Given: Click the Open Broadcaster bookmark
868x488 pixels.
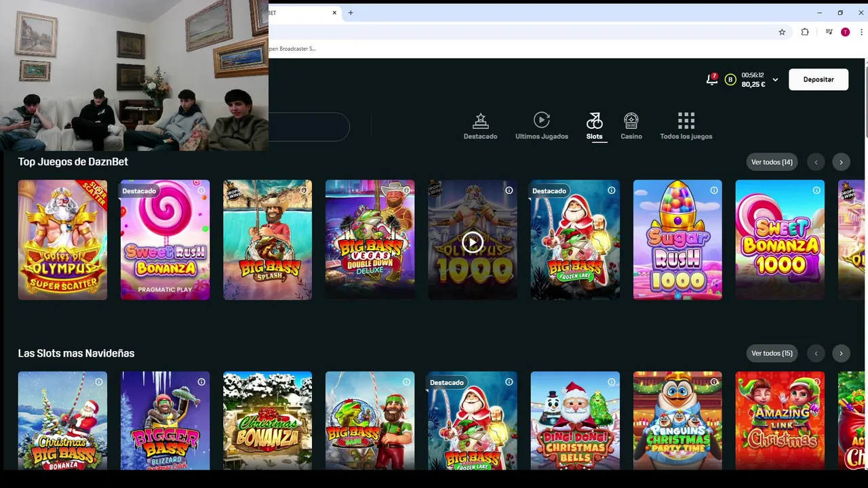Looking at the screenshot, I should point(293,49).
